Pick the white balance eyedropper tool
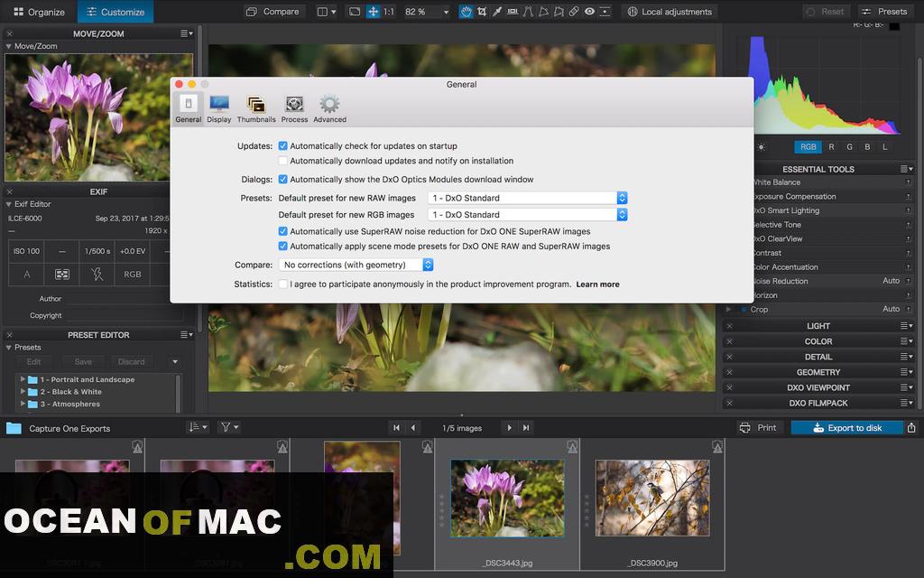924x578 pixels. (497, 12)
